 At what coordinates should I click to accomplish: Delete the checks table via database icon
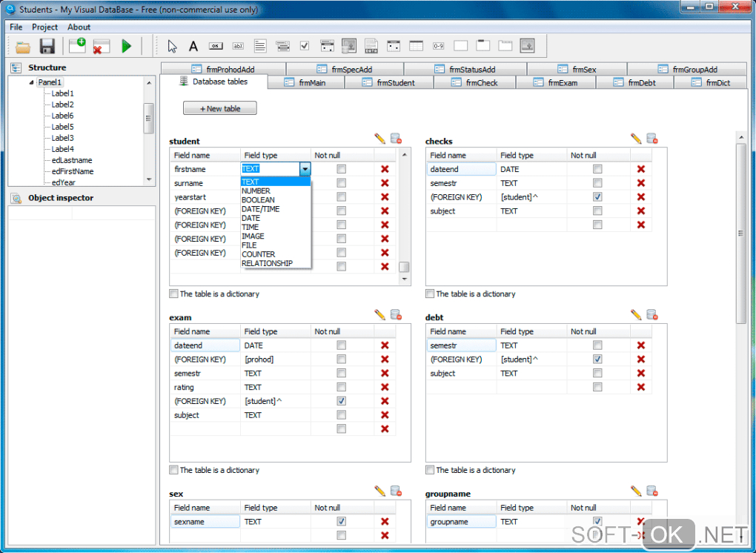pos(652,139)
